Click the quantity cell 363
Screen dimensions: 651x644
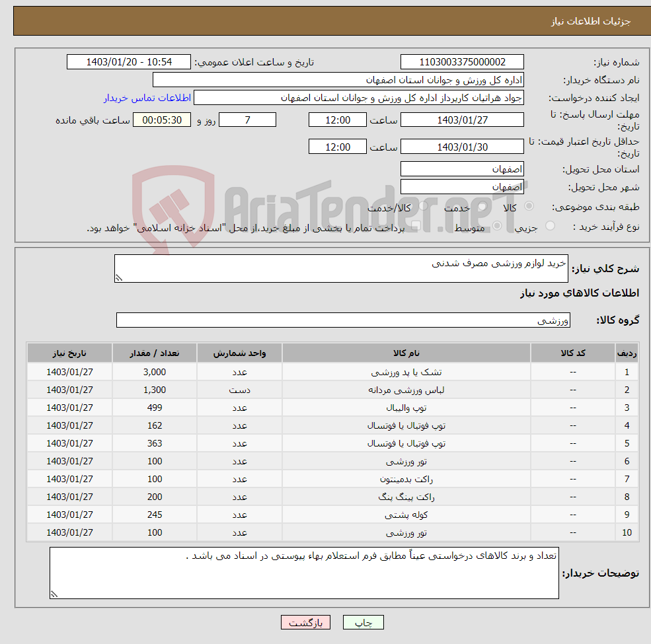tap(155, 444)
